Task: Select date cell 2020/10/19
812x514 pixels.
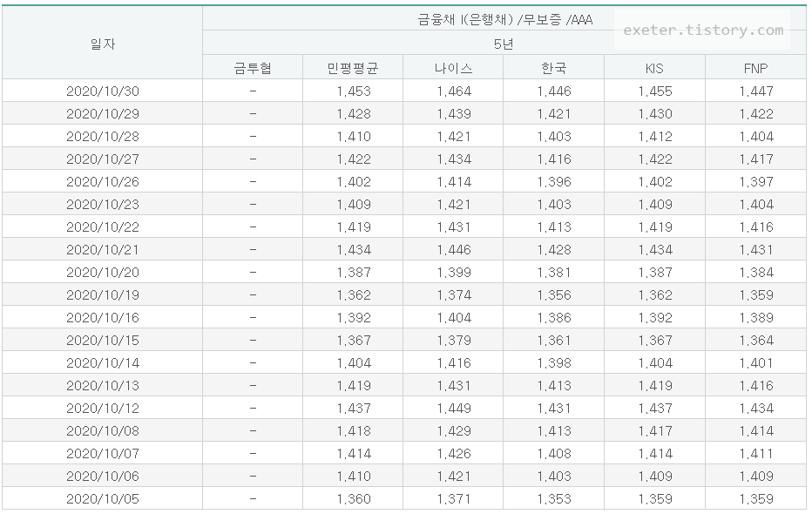Action: 103,295
